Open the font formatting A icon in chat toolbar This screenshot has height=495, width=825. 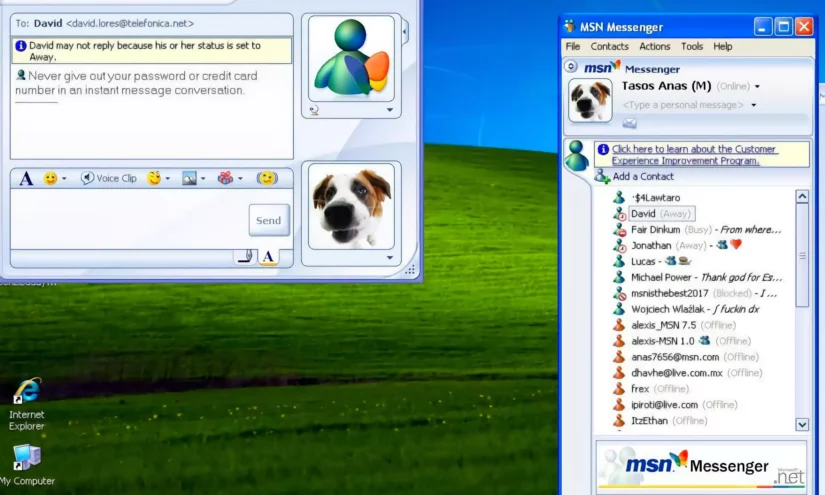(26, 179)
